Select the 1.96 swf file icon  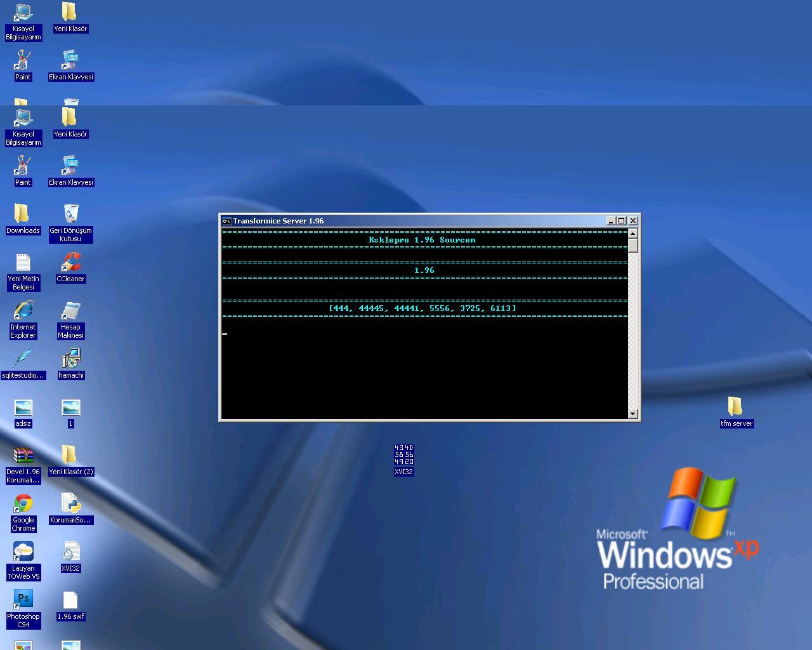click(70, 605)
